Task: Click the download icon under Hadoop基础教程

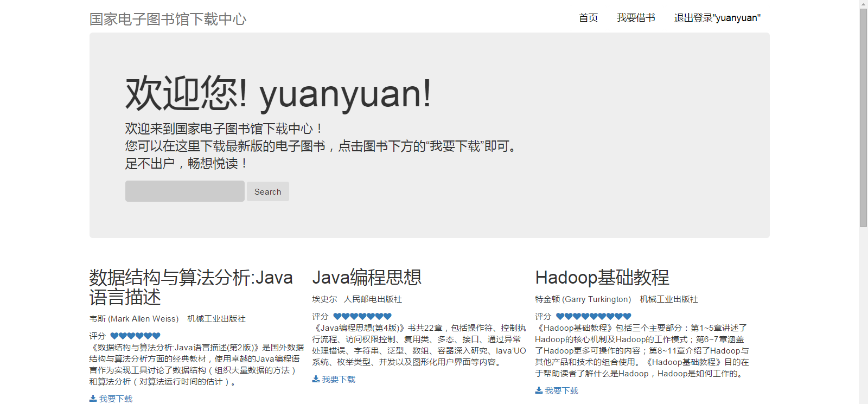Action: [x=539, y=390]
